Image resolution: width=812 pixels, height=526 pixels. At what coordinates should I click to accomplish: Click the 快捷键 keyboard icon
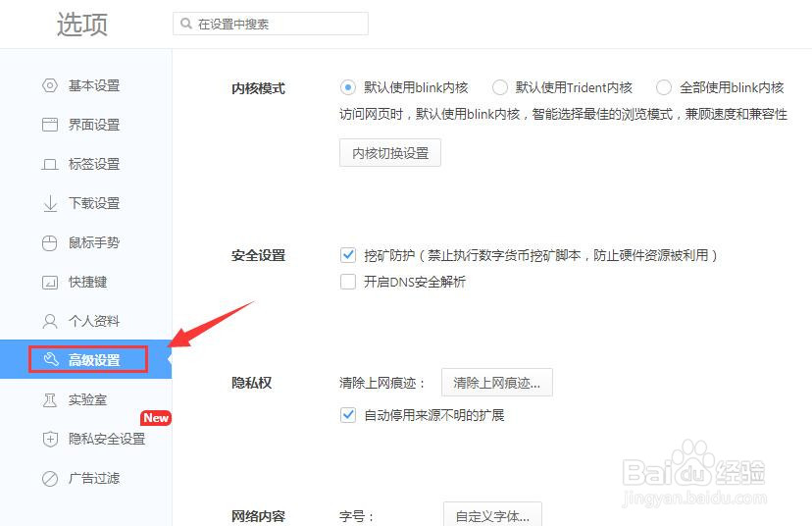click(50, 283)
